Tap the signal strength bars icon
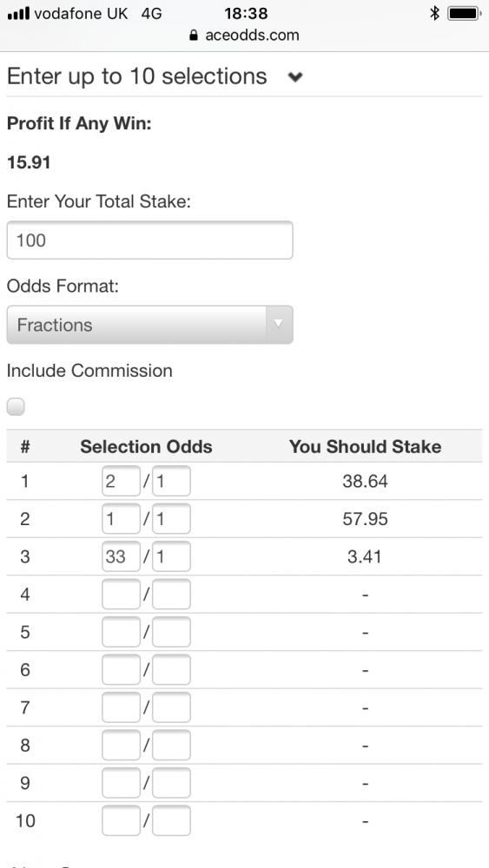Viewport: 489px width, 868px height. coord(18,13)
